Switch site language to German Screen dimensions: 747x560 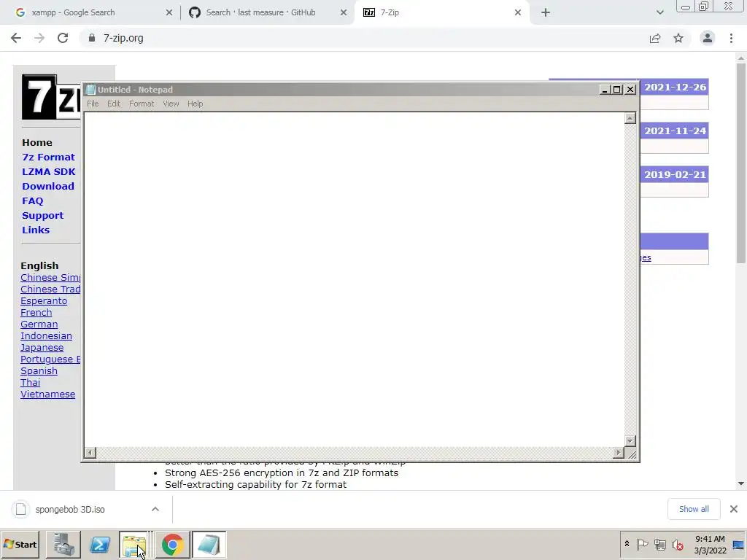(39, 324)
